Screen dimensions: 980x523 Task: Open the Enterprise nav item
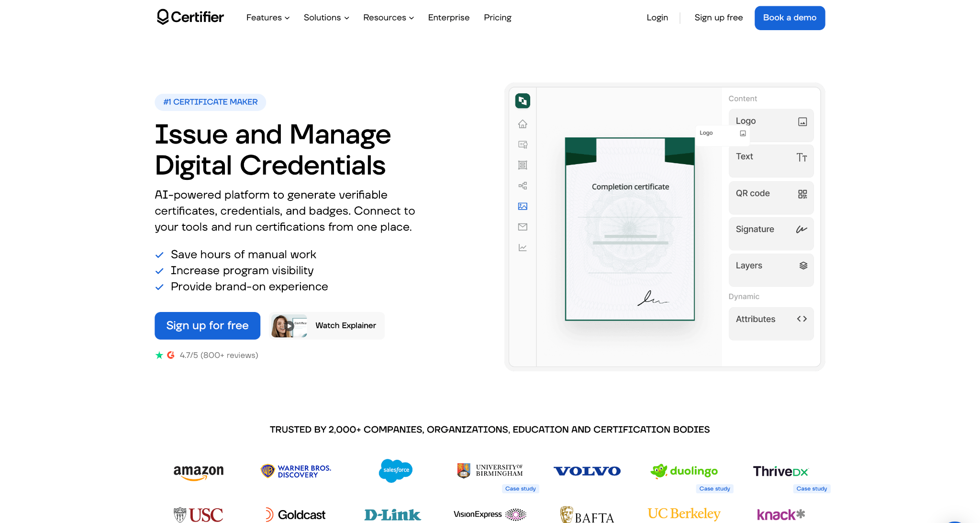click(449, 18)
